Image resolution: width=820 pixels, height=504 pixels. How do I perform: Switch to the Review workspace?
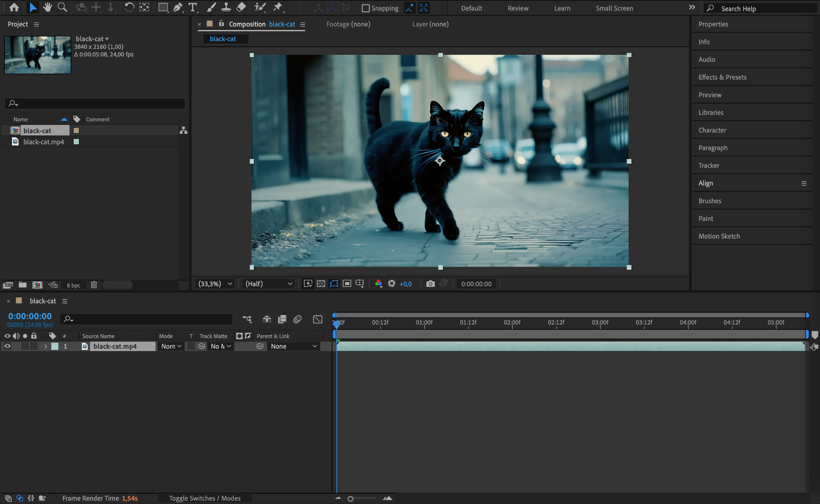tap(518, 8)
